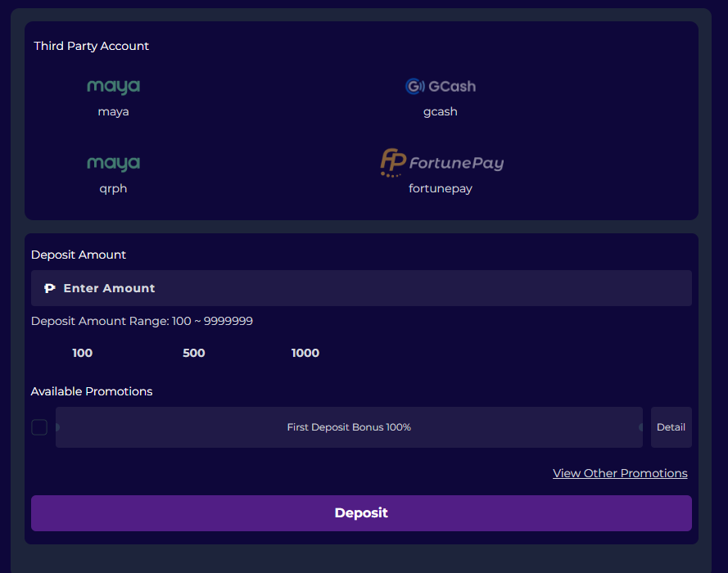Submit with the Deposit button
The height and width of the screenshot is (573, 728).
[361, 513]
